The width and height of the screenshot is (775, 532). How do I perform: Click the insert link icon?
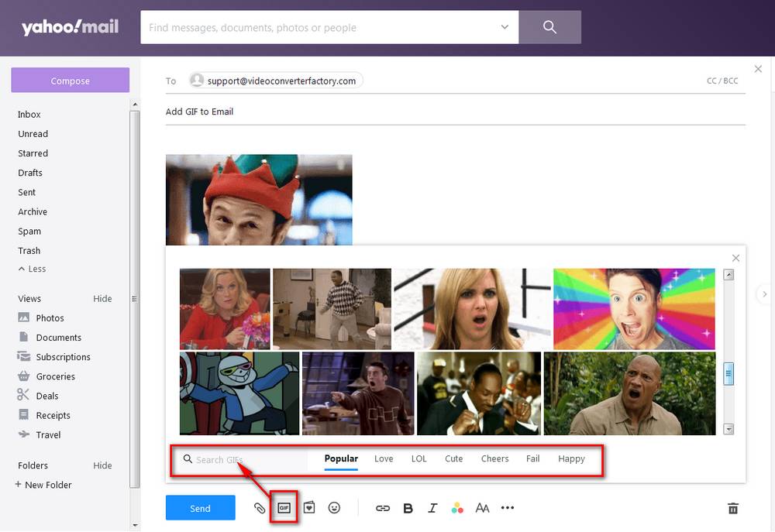[x=383, y=508]
